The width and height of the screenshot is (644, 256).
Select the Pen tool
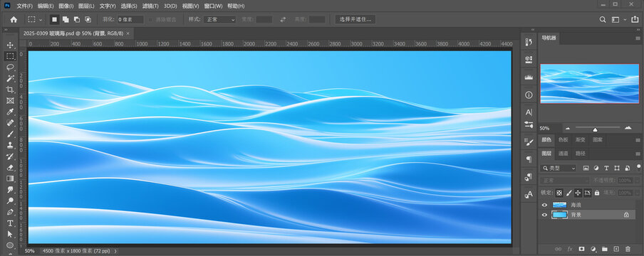click(10, 212)
